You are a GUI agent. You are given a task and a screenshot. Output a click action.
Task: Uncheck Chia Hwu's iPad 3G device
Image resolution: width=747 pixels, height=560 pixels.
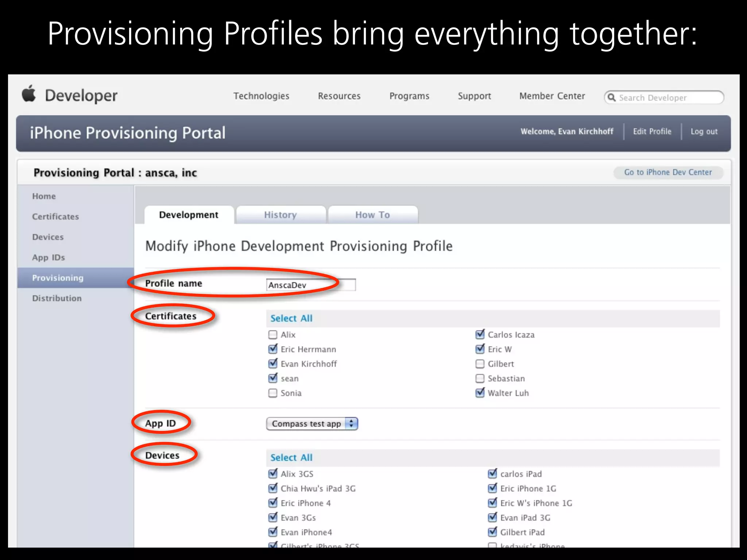click(x=272, y=489)
